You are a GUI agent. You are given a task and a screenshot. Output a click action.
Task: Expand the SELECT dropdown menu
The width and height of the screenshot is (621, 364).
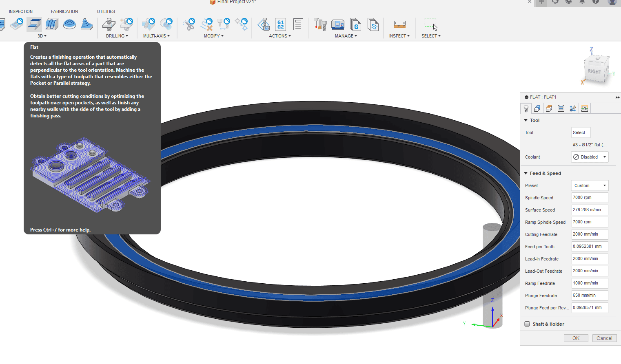pyautogui.click(x=431, y=36)
